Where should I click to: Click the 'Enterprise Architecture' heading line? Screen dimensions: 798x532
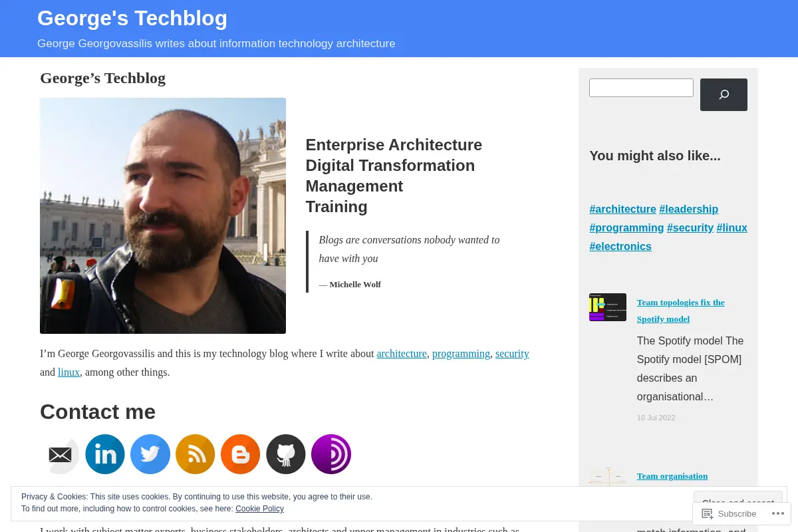394,145
